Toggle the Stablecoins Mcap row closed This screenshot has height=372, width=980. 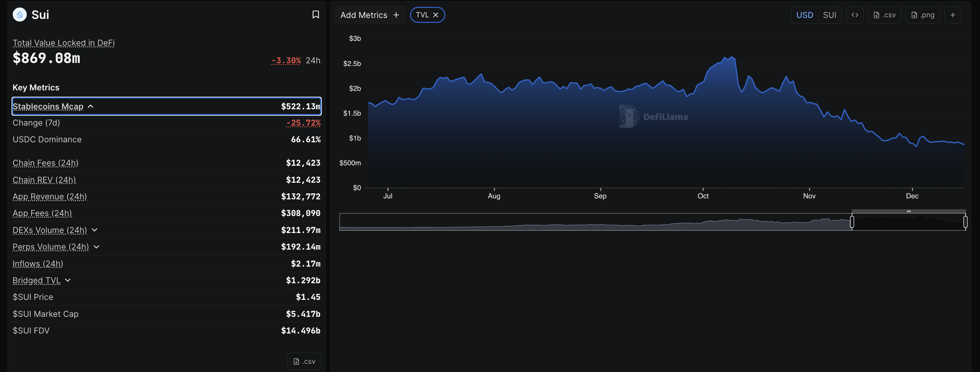90,106
